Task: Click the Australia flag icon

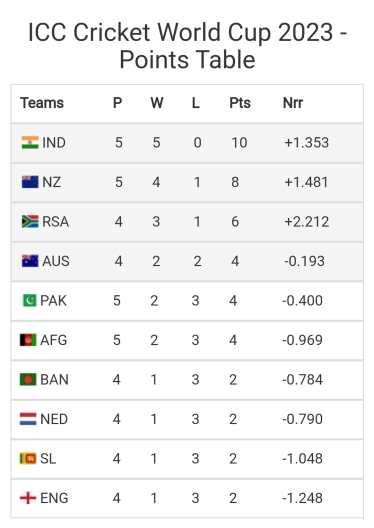Action: click(x=30, y=261)
